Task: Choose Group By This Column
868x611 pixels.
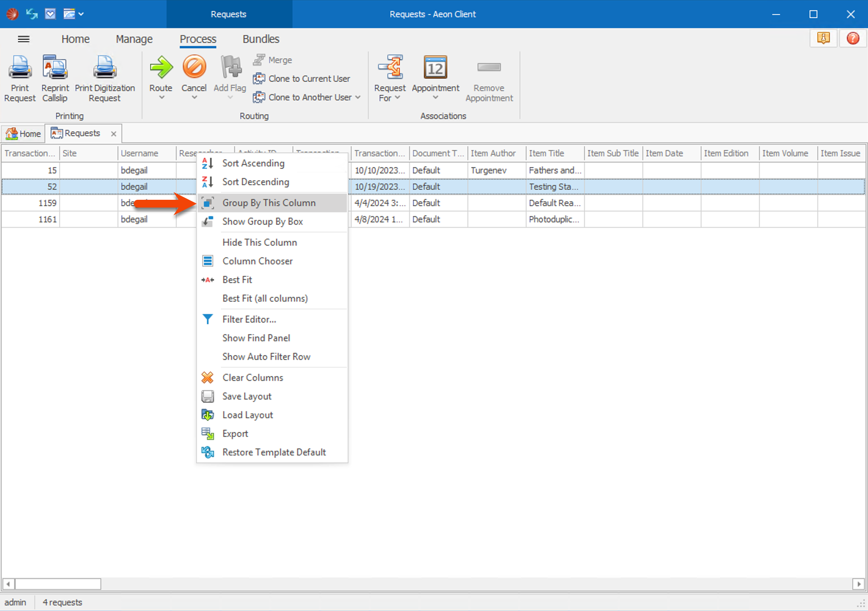Action: click(x=269, y=203)
